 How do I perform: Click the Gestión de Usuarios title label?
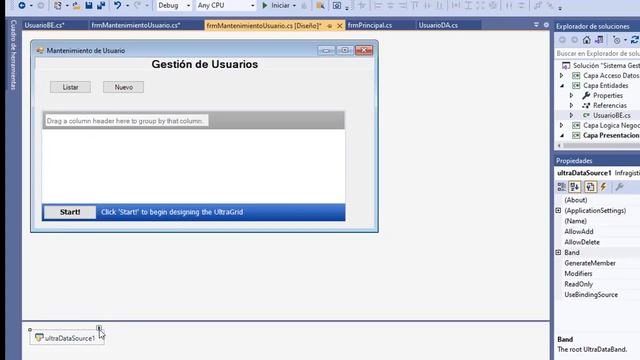click(204, 64)
